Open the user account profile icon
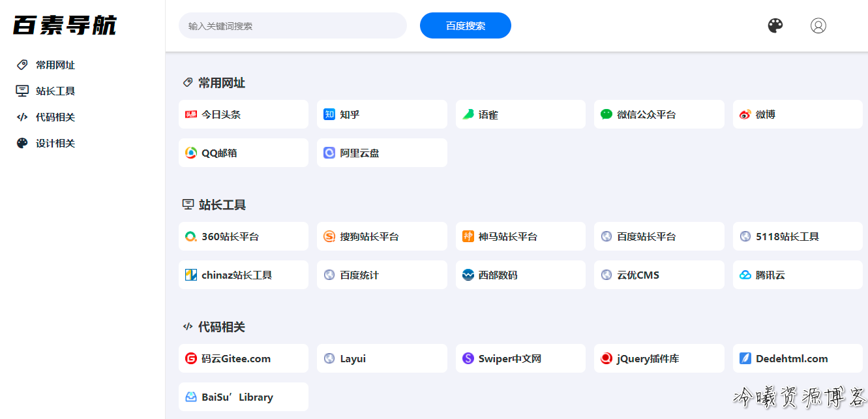868x419 pixels. tap(818, 25)
